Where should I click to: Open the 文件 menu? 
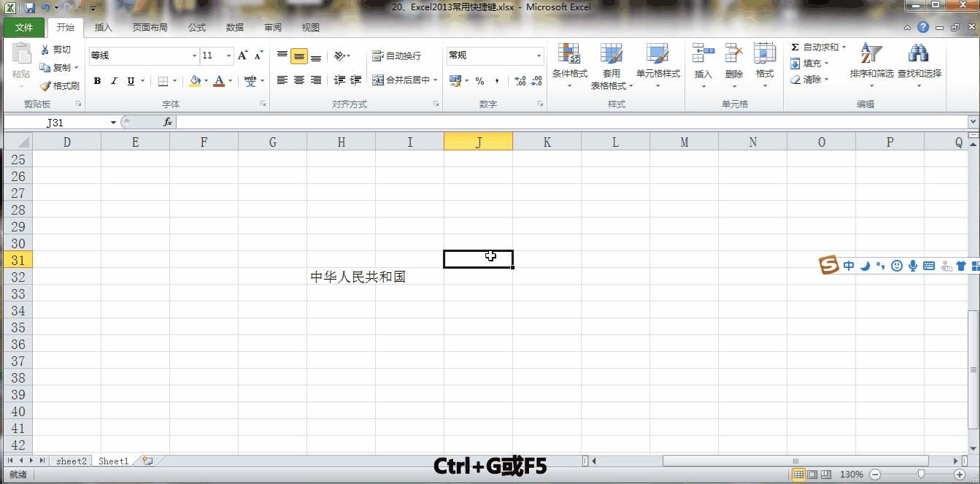coord(24,27)
